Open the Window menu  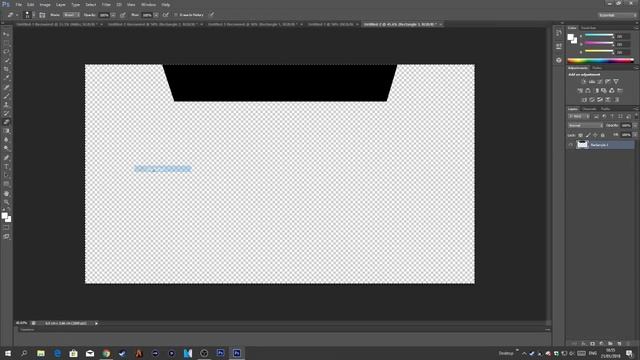tap(148, 5)
